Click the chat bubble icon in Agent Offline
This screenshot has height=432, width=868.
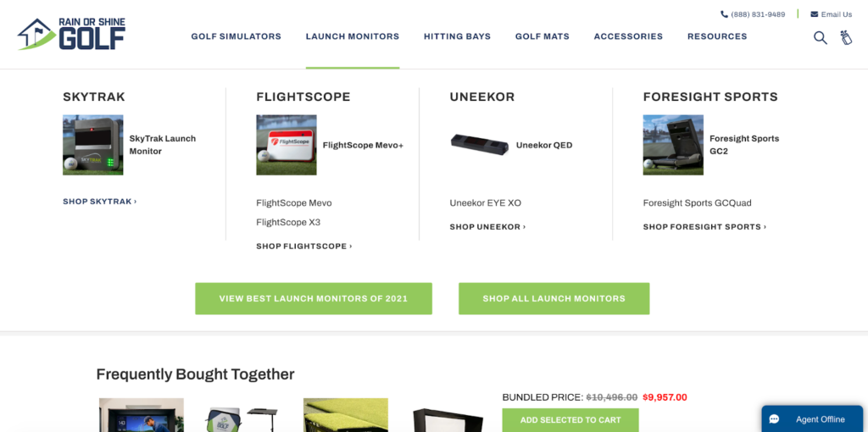pyautogui.click(x=775, y=419)
